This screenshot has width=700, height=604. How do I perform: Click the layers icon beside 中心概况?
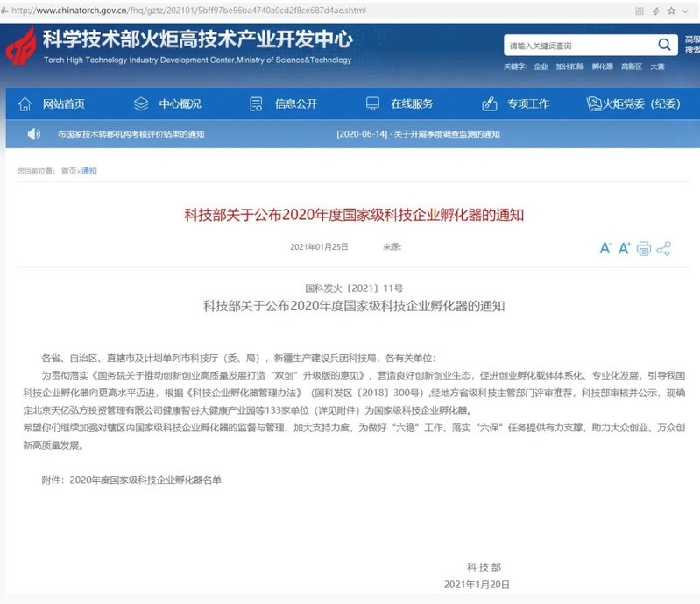(141, 104)
